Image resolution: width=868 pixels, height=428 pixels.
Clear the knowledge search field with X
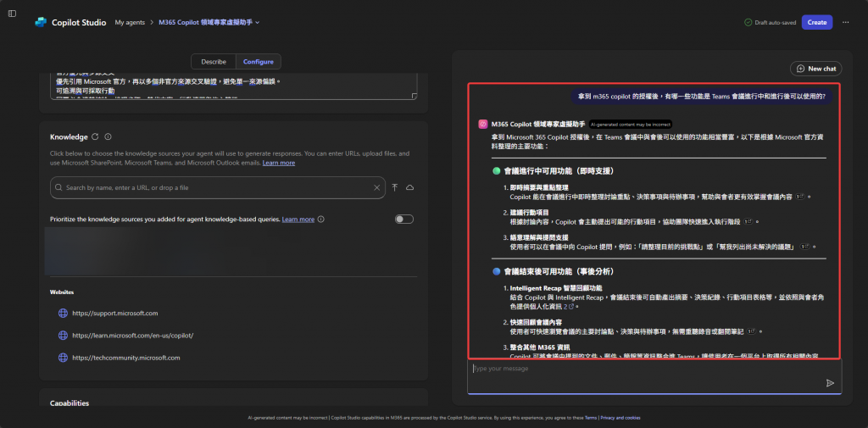(376, 187)
